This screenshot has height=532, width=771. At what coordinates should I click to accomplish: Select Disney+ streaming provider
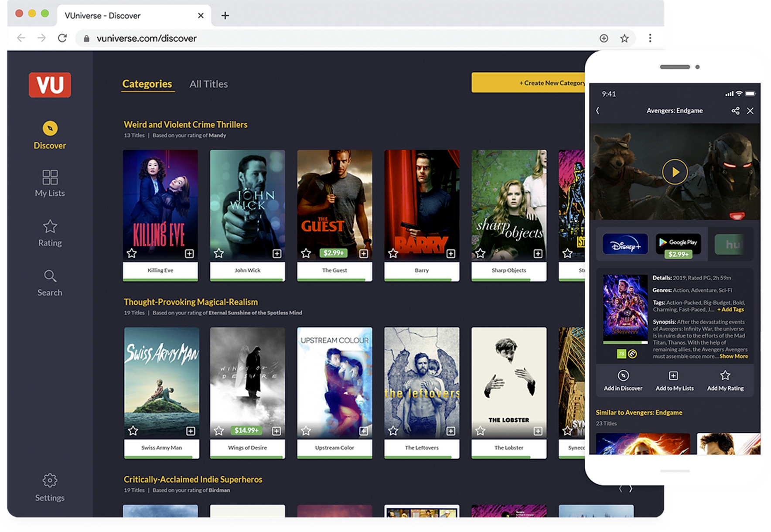pyautogui.click(x=625, y=244)
